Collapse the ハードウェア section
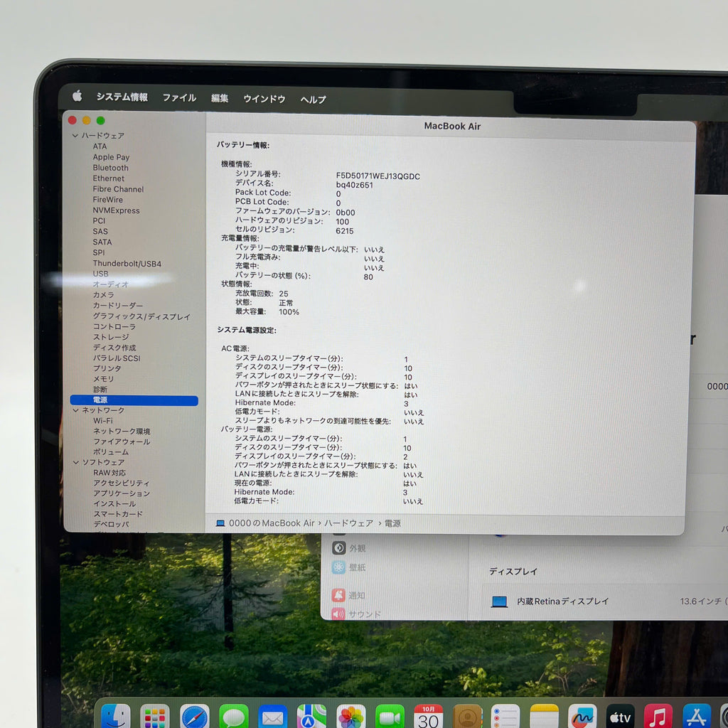The image size is (728, 728). [x=75, y=136]
